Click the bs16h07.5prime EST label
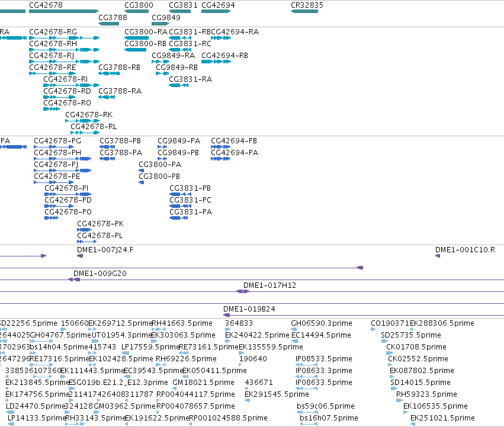 tap(329, 419)
